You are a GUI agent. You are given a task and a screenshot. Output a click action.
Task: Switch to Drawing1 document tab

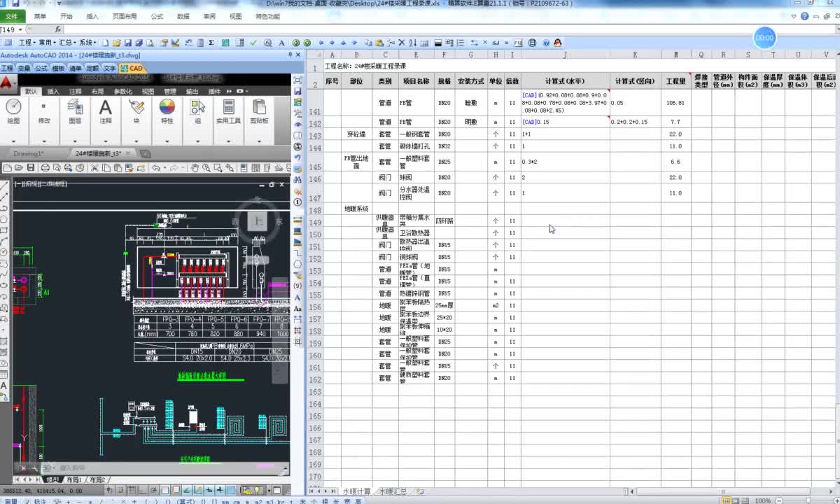[x=29, y=153]
